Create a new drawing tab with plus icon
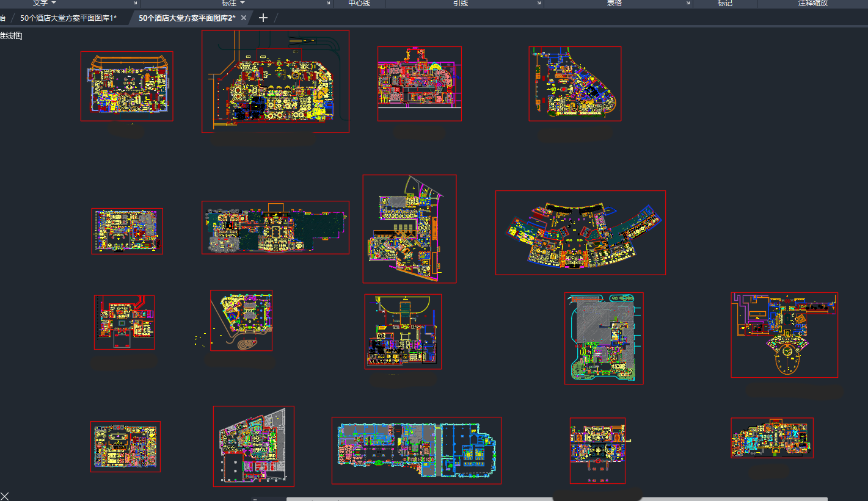The height and width of the screenshot is (501, 868). coord(263,18)
